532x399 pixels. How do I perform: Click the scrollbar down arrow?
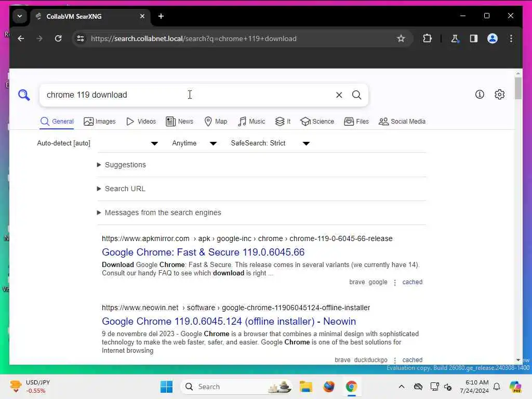[x=518, y=360]
